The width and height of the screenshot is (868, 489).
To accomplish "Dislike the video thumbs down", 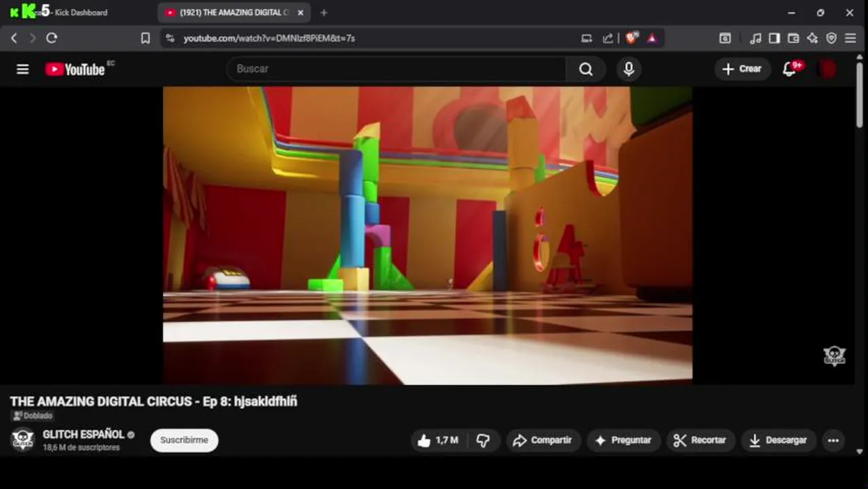I will pos(484,440).
